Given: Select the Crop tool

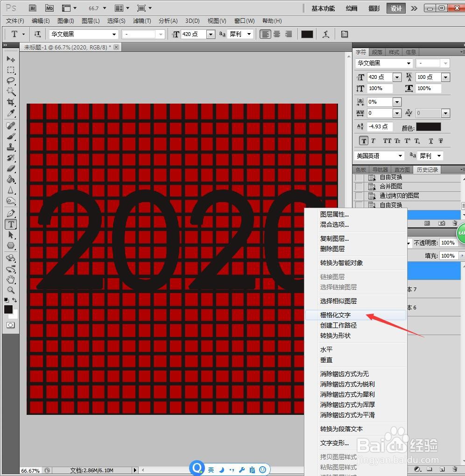Looking at the screenshot, I should coord(11,102).
